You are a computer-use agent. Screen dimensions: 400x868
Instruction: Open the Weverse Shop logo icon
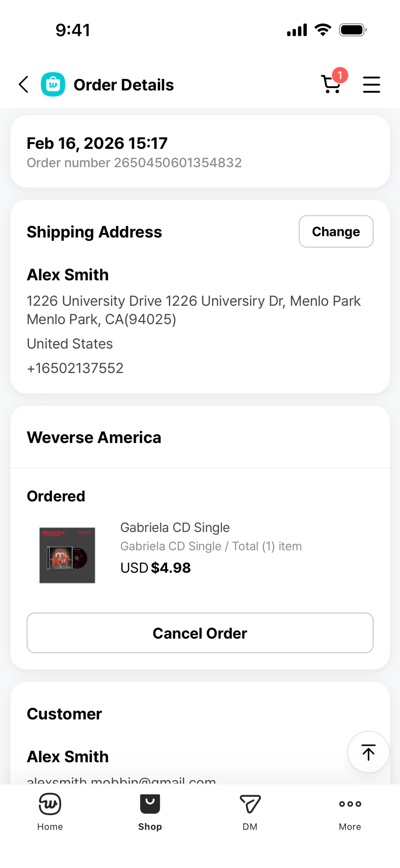point(53,84)
